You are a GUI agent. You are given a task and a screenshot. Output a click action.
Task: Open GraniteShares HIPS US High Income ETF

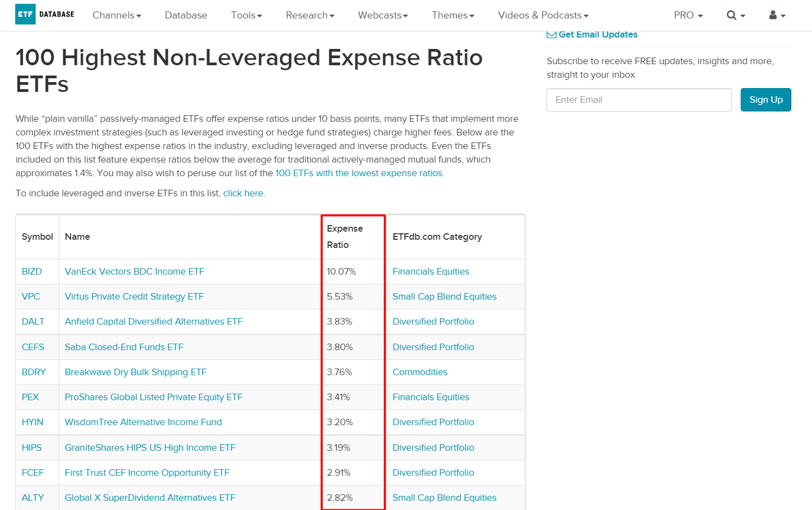click(150, 447)
